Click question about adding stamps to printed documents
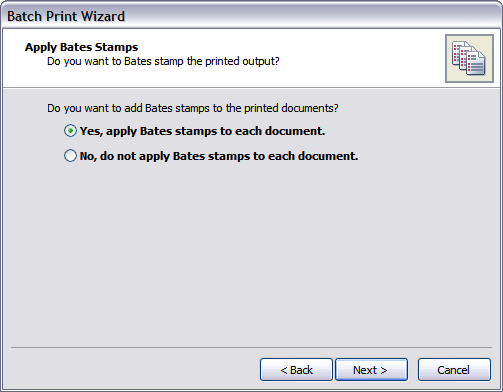This screenshot has width=503, height=392. point(193,108)
